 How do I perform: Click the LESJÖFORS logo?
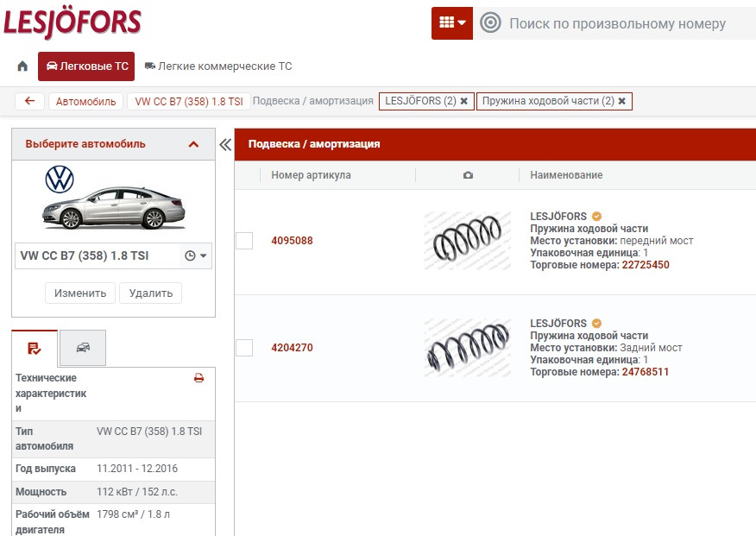[72, 22]
